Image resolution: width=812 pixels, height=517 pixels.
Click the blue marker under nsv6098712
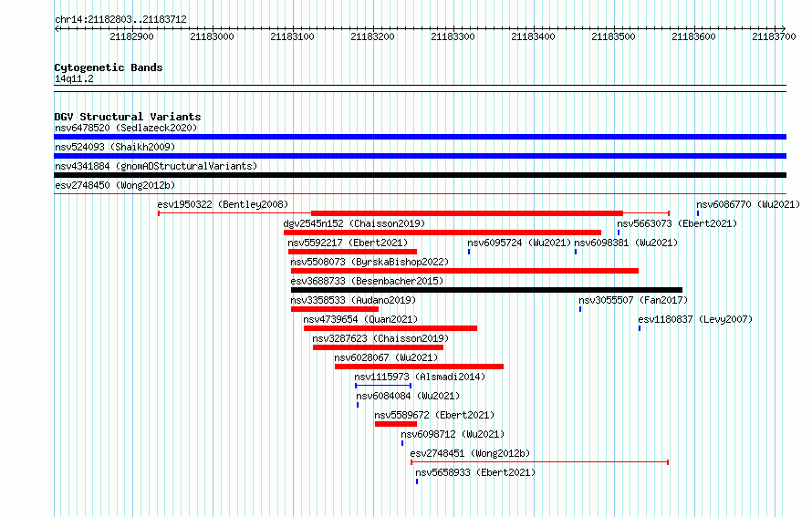point(402,443)
